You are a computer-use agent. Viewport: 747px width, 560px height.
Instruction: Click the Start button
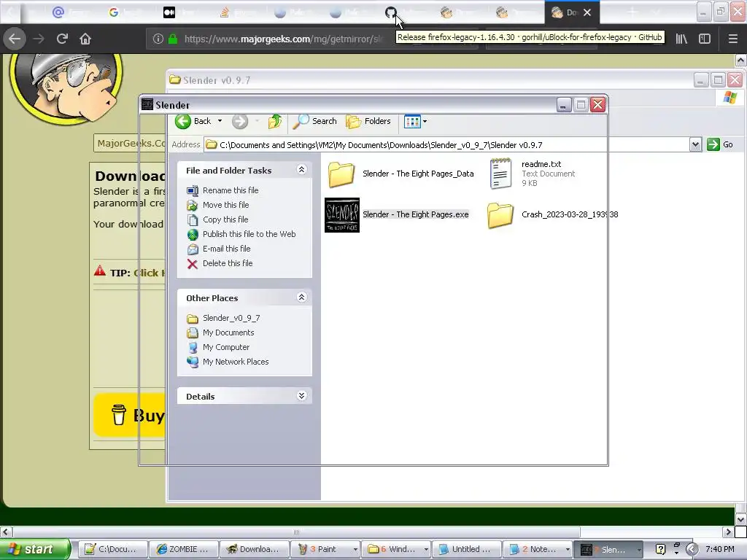pyautogui.click(x=35, y=549)
